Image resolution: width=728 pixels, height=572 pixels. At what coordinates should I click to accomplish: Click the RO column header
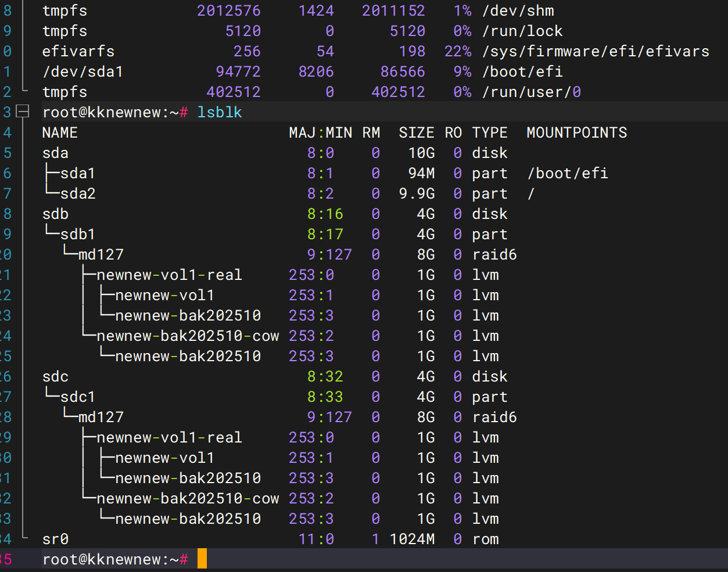454,132
